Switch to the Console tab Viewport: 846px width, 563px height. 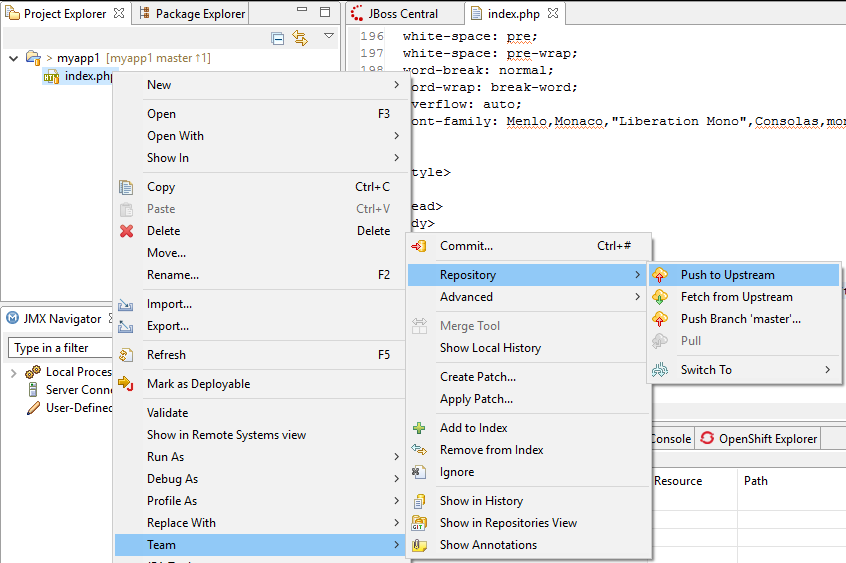click(x=671, y=439)
